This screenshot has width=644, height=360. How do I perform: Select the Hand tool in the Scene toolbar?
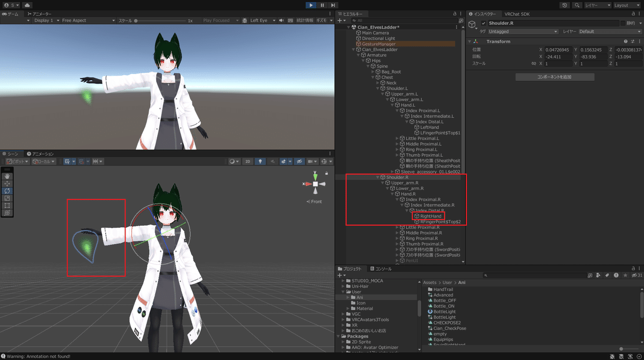[7, 176]
